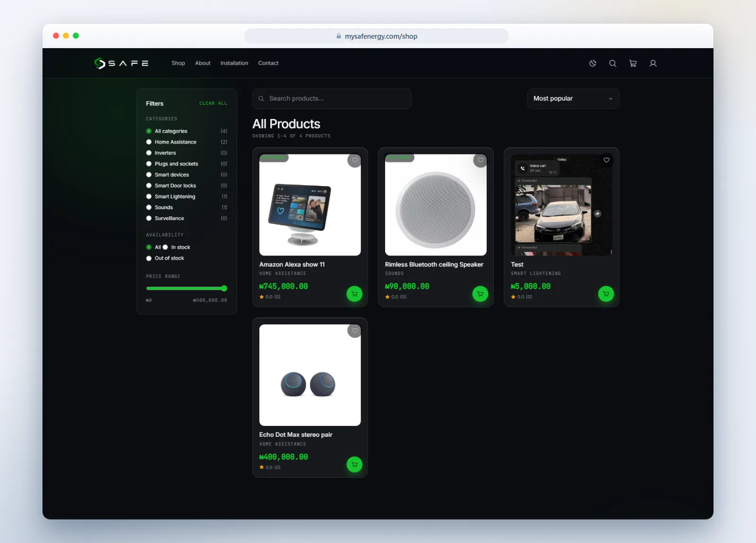Viewport: 756px width, 543px height.
Task: Click the yellow macOS minimize window button
Action: [66, 36]
